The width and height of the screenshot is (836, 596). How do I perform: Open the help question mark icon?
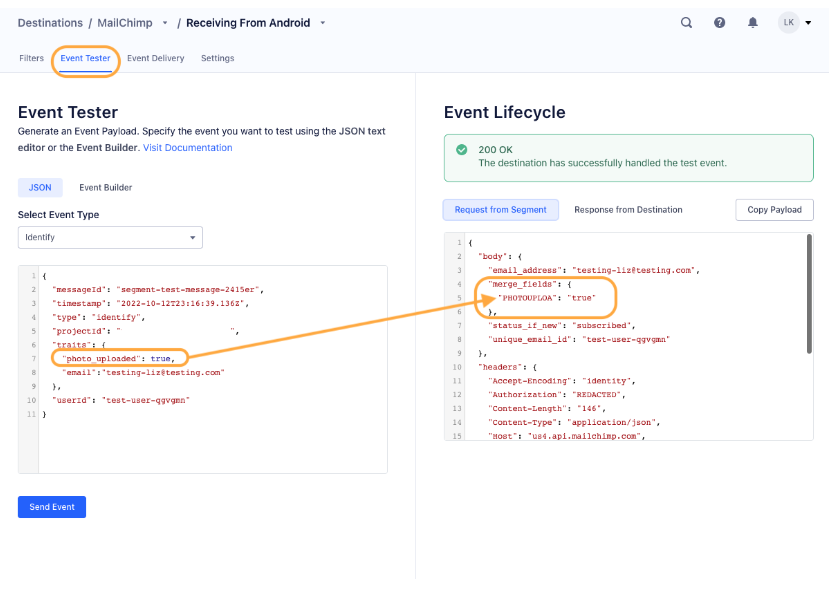719,22
